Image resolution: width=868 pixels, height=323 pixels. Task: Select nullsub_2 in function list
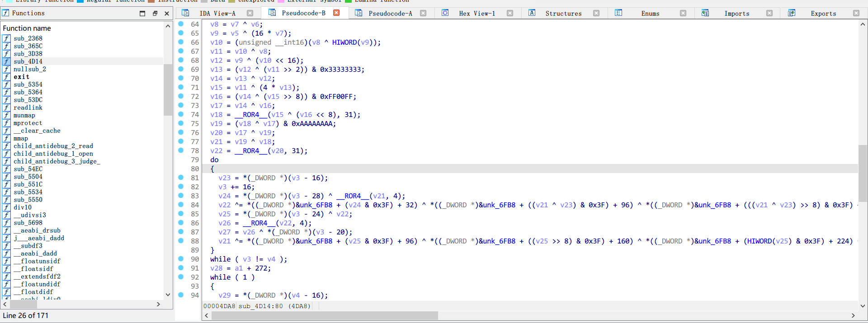tap(29, 69)
